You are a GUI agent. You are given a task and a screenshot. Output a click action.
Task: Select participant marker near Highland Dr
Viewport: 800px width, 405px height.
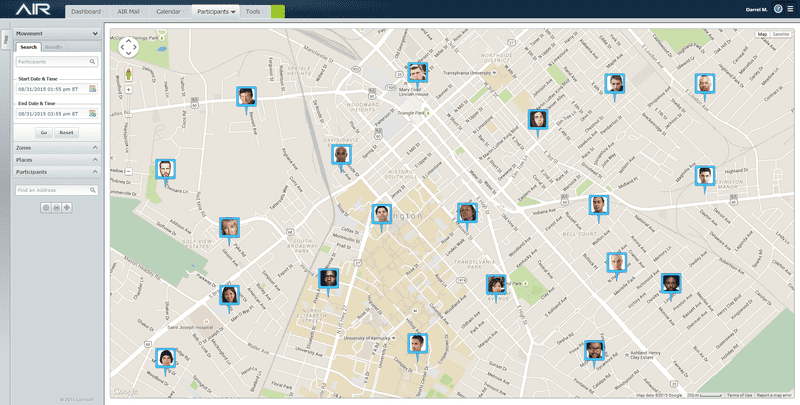[x=705, y=176]
